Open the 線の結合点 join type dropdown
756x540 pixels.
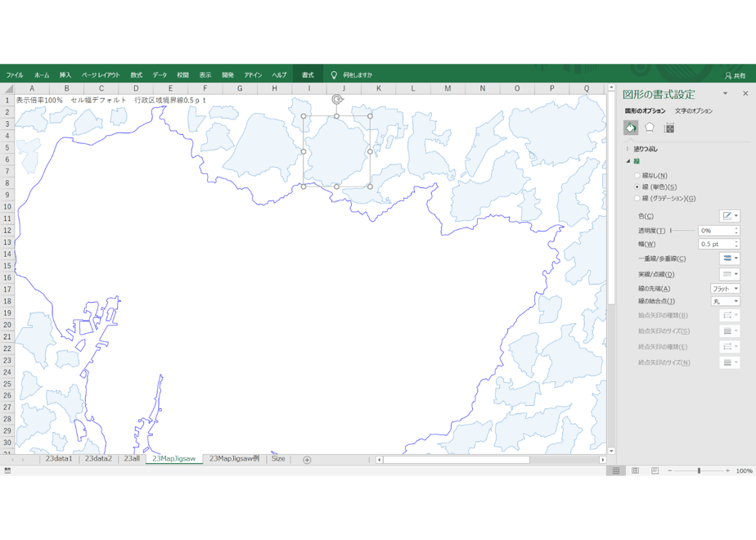725,301
